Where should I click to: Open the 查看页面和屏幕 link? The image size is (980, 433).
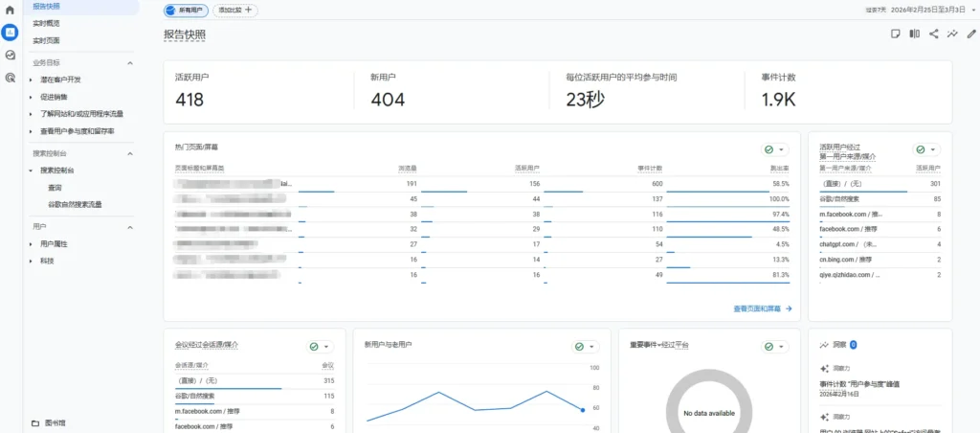coord(763,308)
